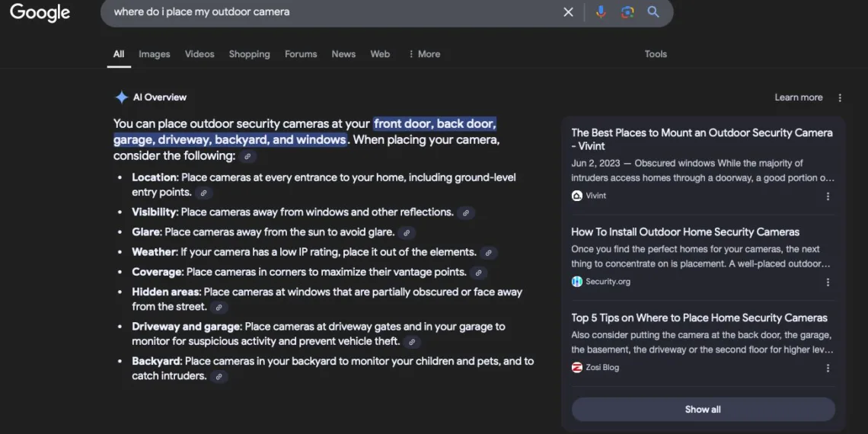
Task: Open 'How To Install Outdoor Home Security Cameras'
Action: coord(685,232)
